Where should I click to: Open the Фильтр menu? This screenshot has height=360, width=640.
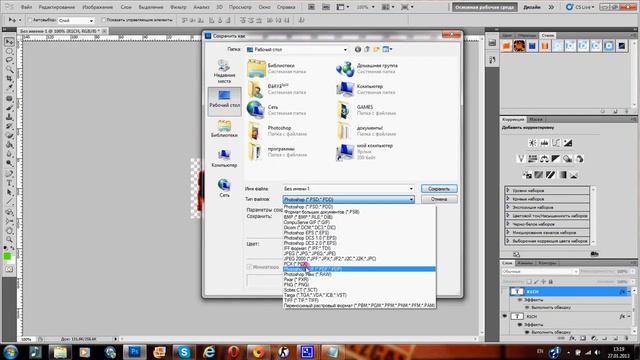click(178, 7)
